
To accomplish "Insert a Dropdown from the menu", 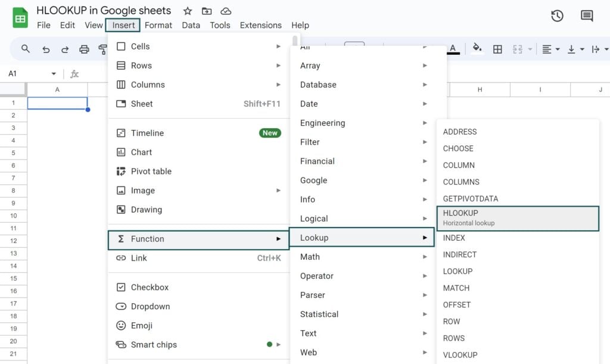I will point(198,306).
